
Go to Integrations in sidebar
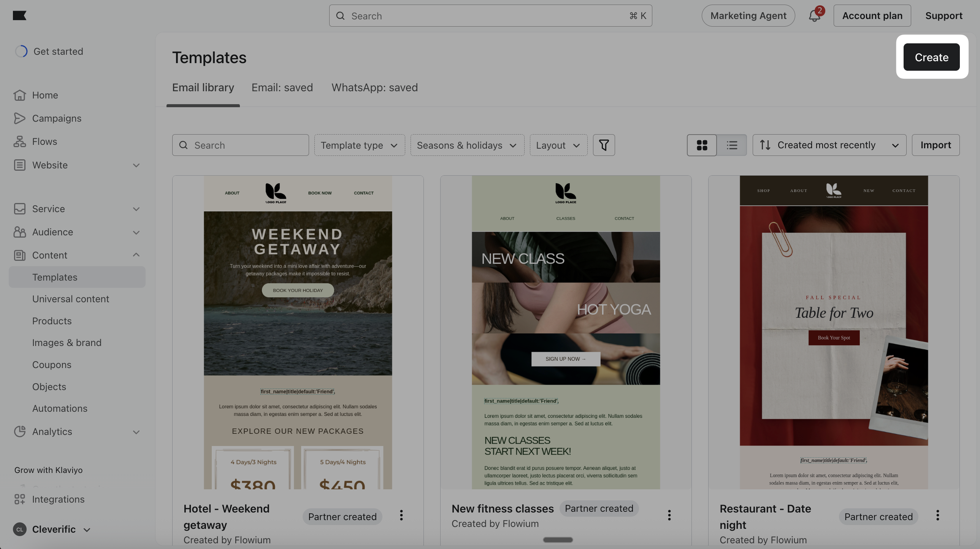58,499
